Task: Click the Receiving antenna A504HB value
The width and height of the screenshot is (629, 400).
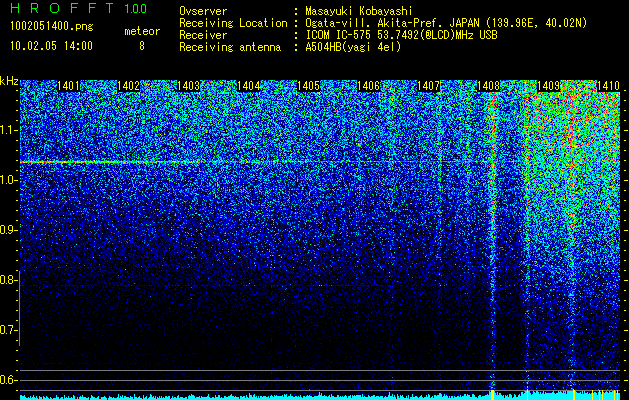Action: click(x=353, y=47)
